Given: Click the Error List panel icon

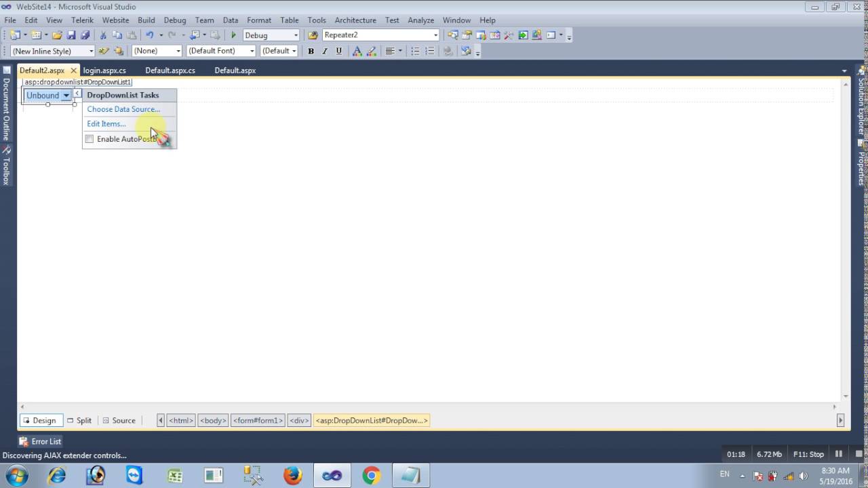Looking at the screenshot, I should 24,441.
